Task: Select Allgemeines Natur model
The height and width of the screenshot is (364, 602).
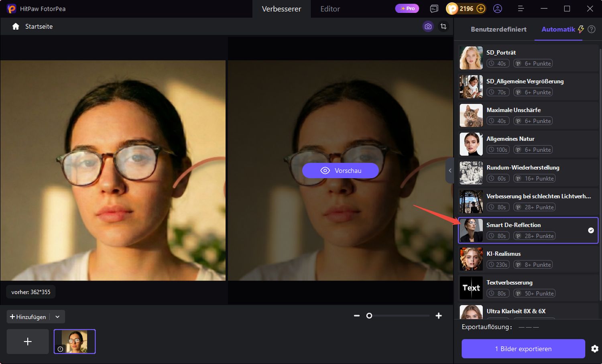Action: click(529, 144)
